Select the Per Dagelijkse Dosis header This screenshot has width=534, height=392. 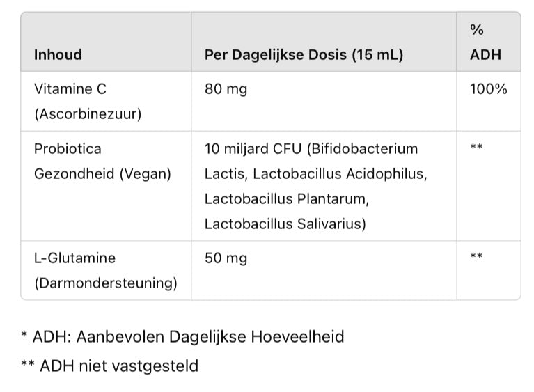point(304,54)
